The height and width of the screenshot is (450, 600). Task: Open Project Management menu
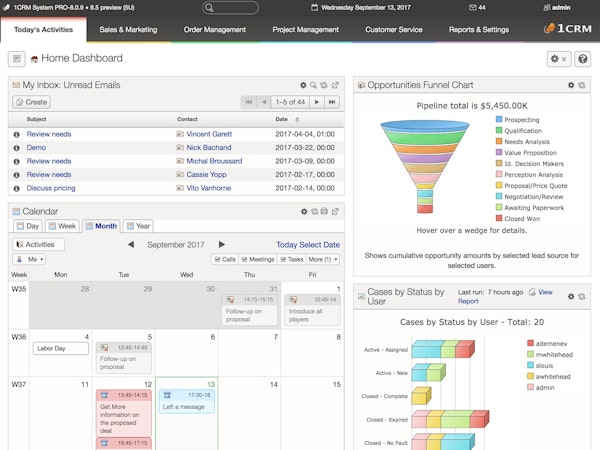click(305, 29)
